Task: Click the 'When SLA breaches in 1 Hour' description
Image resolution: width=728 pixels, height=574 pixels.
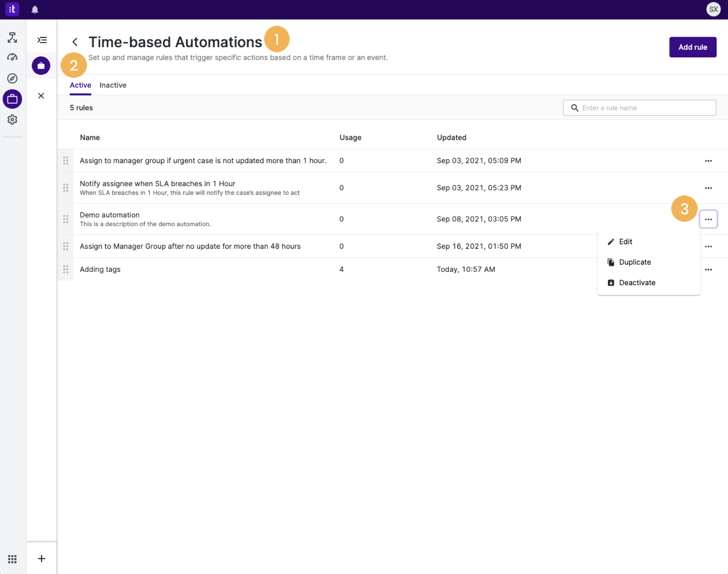Action: (190, 193)
